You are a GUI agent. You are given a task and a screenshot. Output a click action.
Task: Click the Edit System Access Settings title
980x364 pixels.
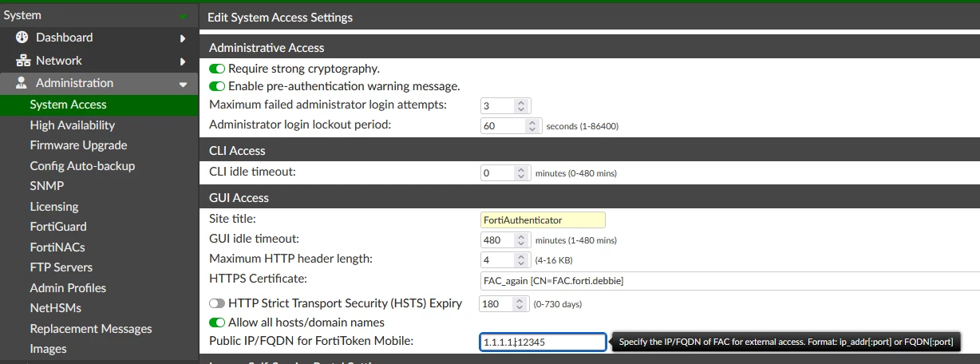coord(280,17)
